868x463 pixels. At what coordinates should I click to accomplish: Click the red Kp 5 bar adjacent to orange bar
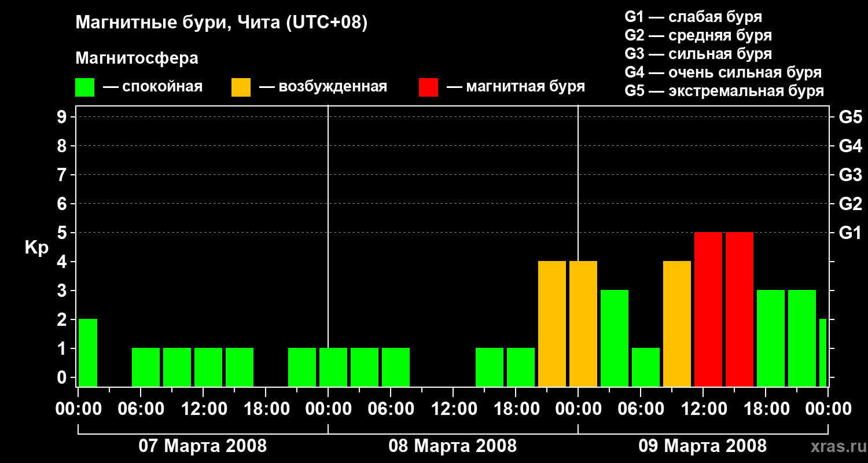[x=708, y=309]
